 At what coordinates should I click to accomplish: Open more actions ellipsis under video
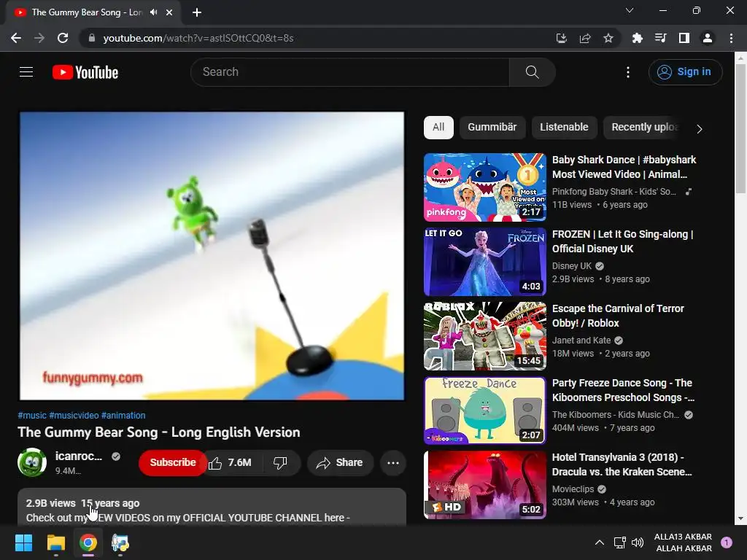pos(393,462)
